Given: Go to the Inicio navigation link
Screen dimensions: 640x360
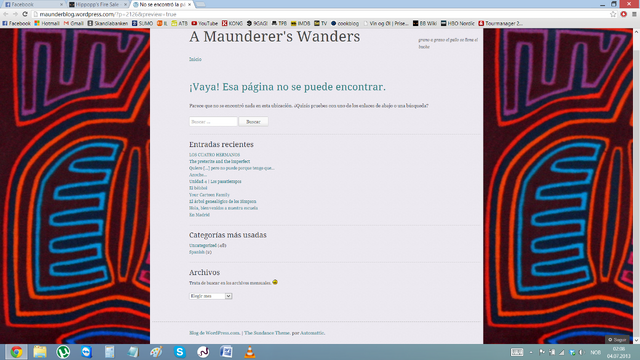Looking at the screenshot, I should pos(195,59).
